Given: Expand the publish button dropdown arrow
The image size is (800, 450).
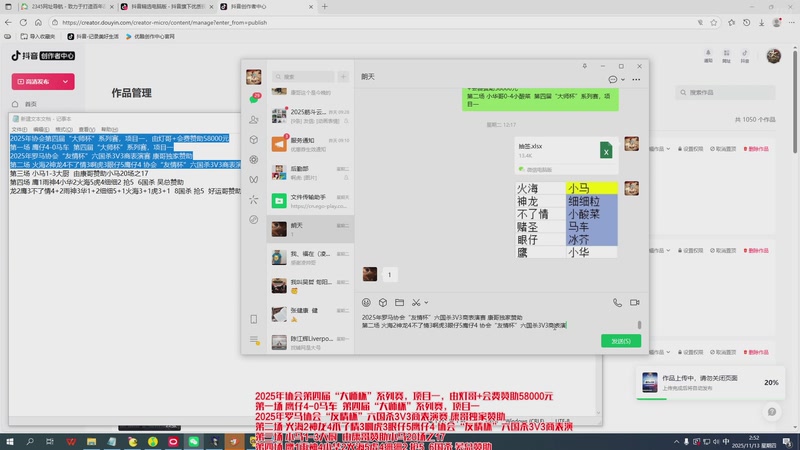Looking at the screenshot, I should point(66,82).
